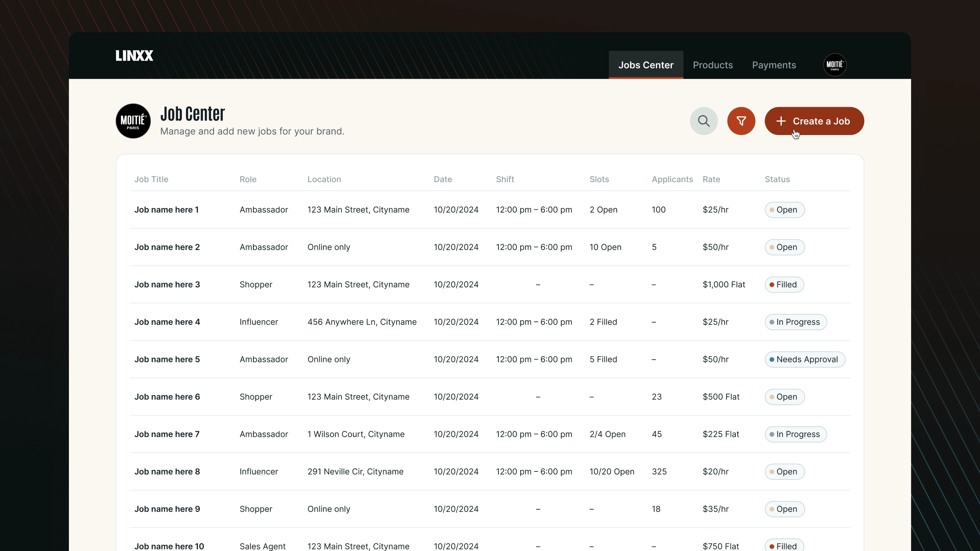Click the Applicants column header
980x551 pixels.
click(672, 179)
